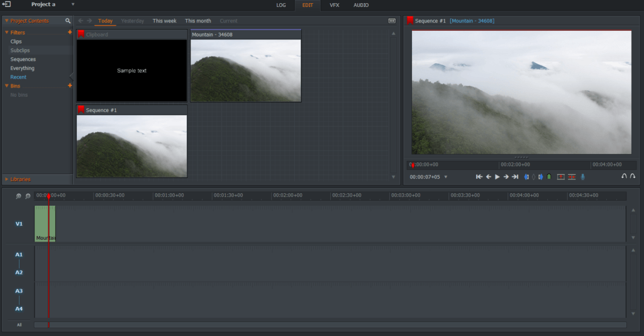Toggle the A1 audio track
The image size is (644, 336).
(19, 254)
